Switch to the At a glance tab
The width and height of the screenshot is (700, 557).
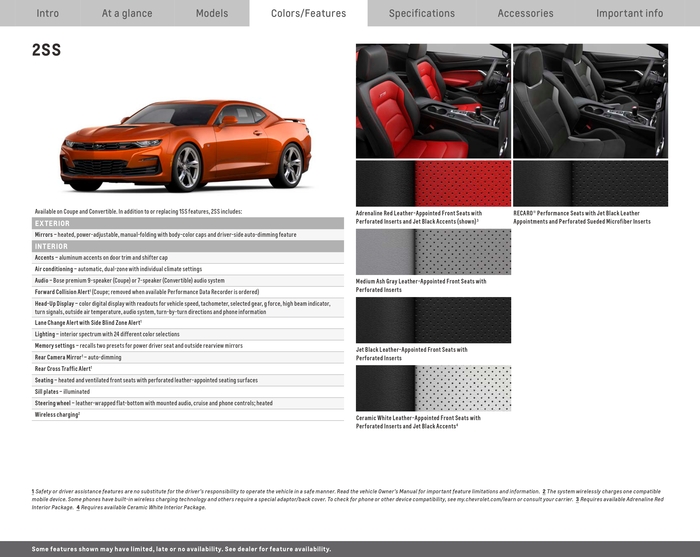pyautogui.click(x=127, y=13)
